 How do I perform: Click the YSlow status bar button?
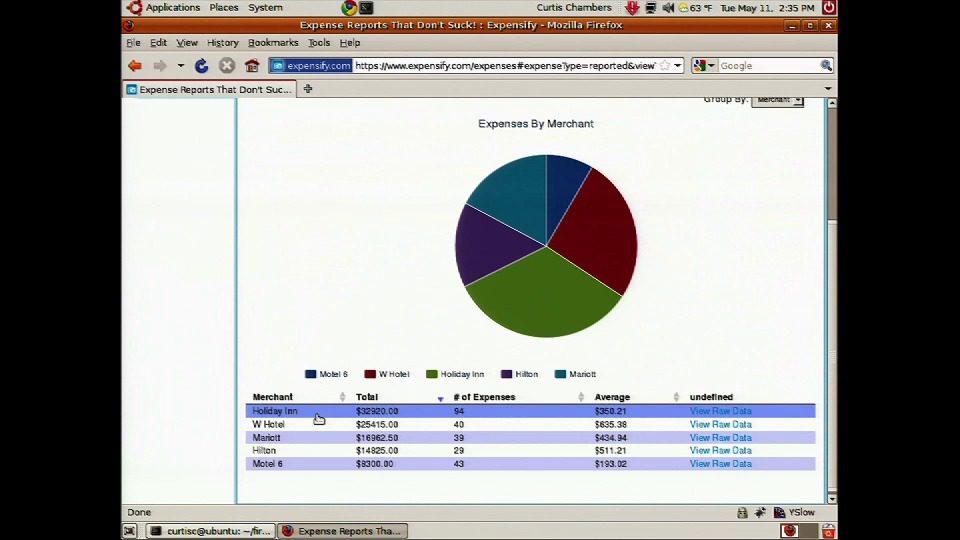[x=794, y=512]
